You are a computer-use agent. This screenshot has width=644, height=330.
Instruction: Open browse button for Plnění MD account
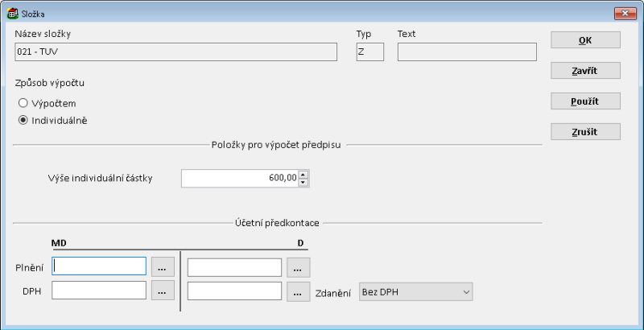(x=163, y=266)
